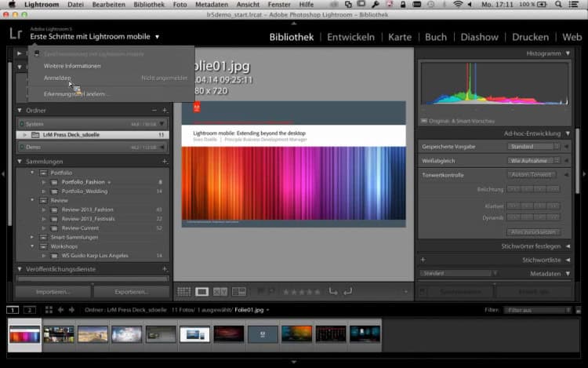Click the Alles zurücksetzen button
The width and height of the screenshot is (588, 368).
tap(533, 231)
